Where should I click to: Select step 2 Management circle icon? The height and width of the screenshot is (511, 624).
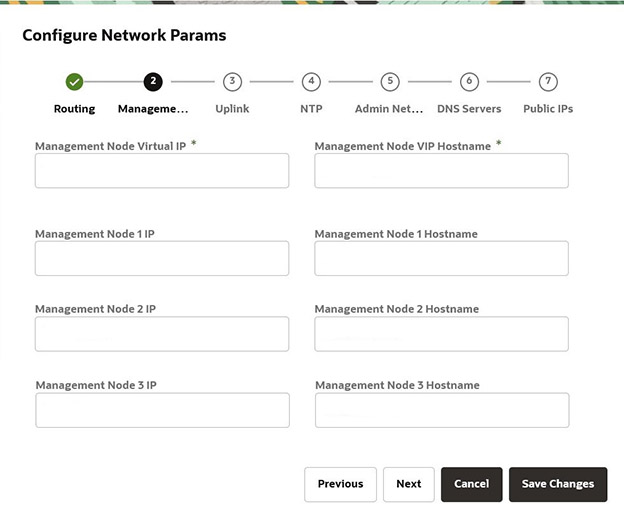(x=153, y=82)
